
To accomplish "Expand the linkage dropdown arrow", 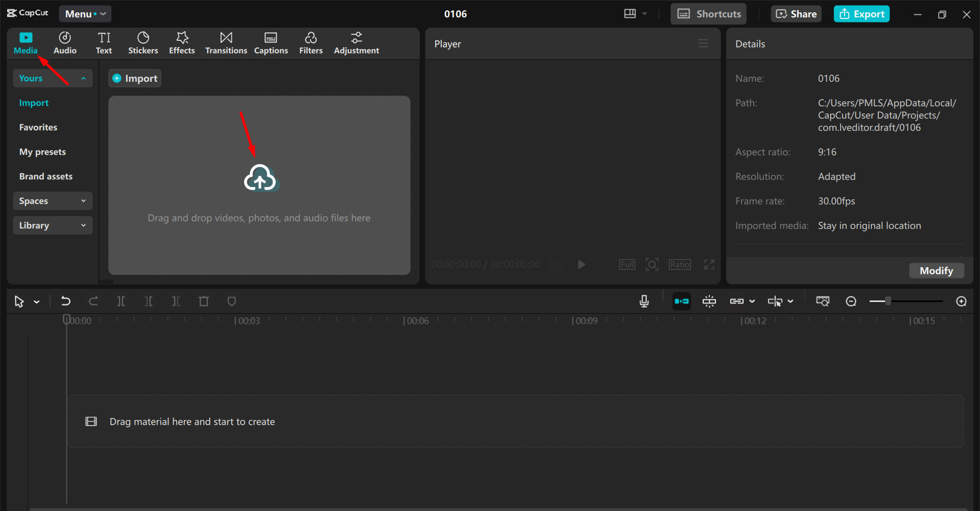I will click(752, 301).
